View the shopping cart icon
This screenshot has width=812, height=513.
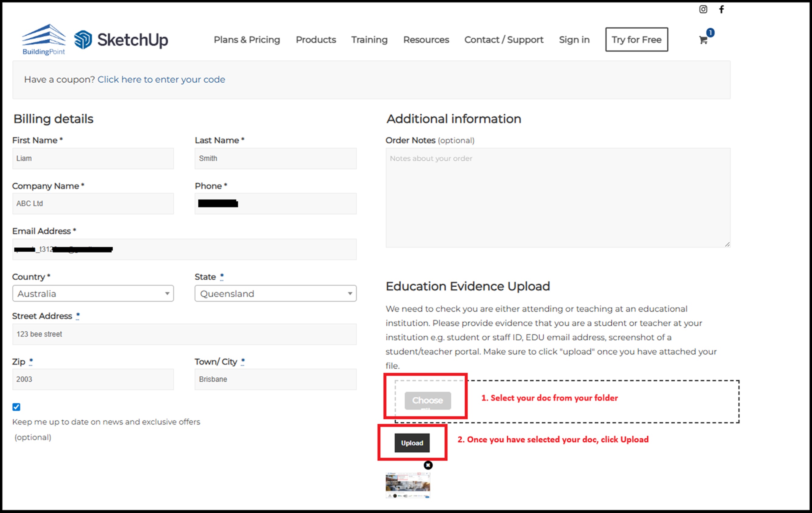[703, 40]
